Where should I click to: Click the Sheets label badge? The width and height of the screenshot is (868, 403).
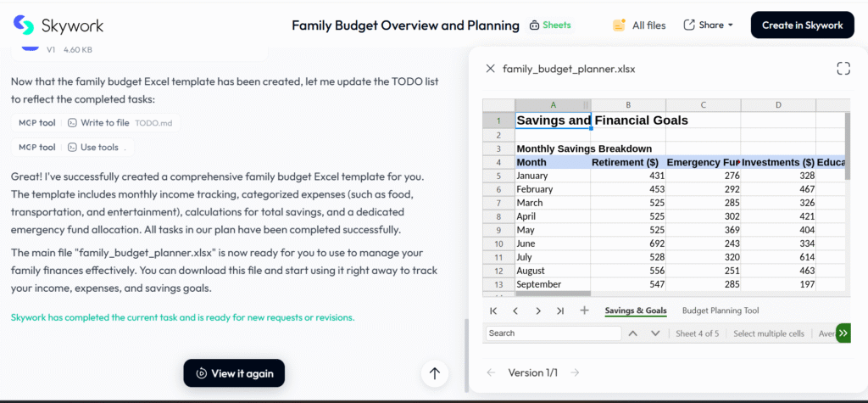click(x=550, y=25)
